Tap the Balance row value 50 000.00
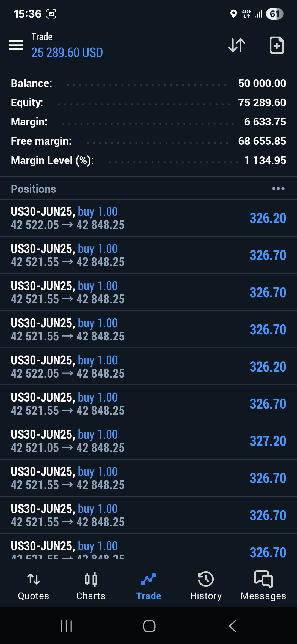 tap(262, 83)
